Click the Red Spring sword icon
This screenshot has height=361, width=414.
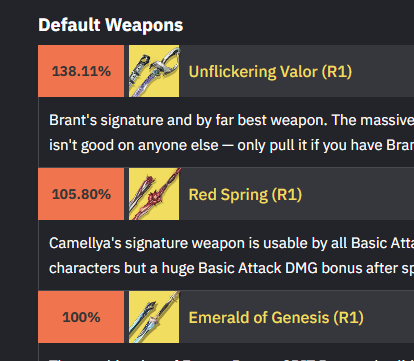[x=154, y=194]
